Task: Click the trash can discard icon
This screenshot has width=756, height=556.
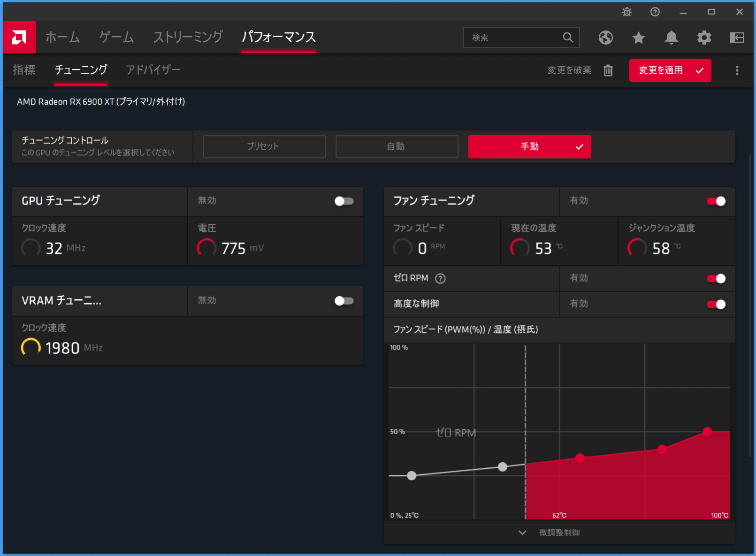Action: click(608, 70)
